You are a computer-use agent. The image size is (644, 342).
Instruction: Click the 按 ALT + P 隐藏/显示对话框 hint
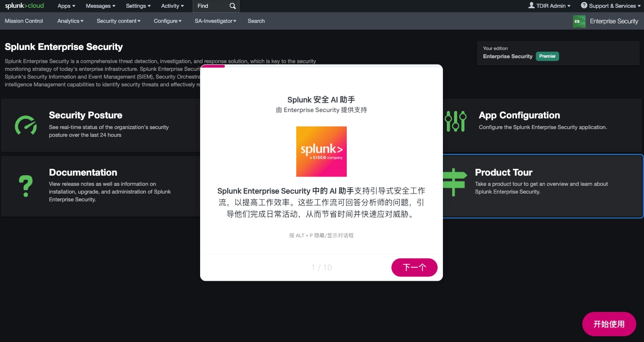tap(321, 235)
